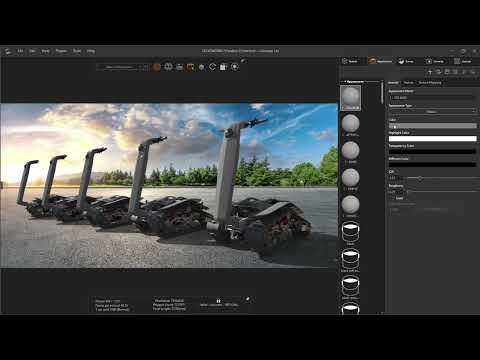Viewport: 480px width, 360px height.
Task: Open the Texture Mapping sub-tab
Action: pyautogui.click(x=430, y=83)
